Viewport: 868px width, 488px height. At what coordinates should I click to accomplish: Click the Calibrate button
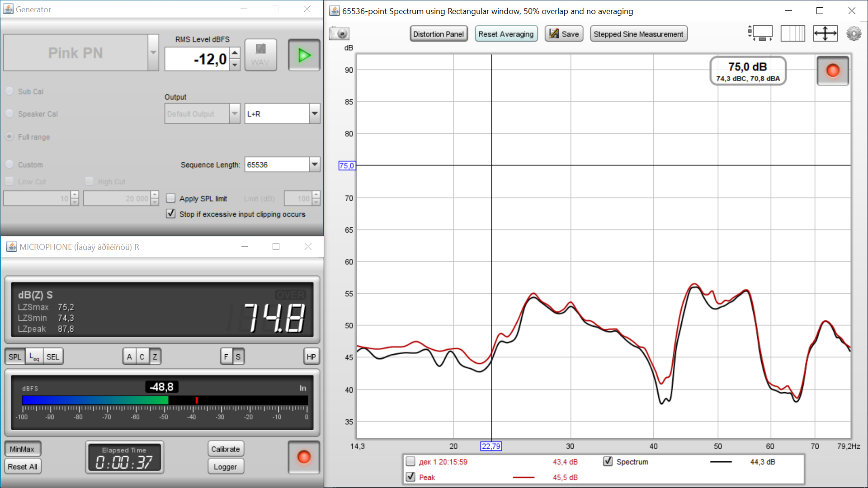pyautogui.click(x=226, y=449)
